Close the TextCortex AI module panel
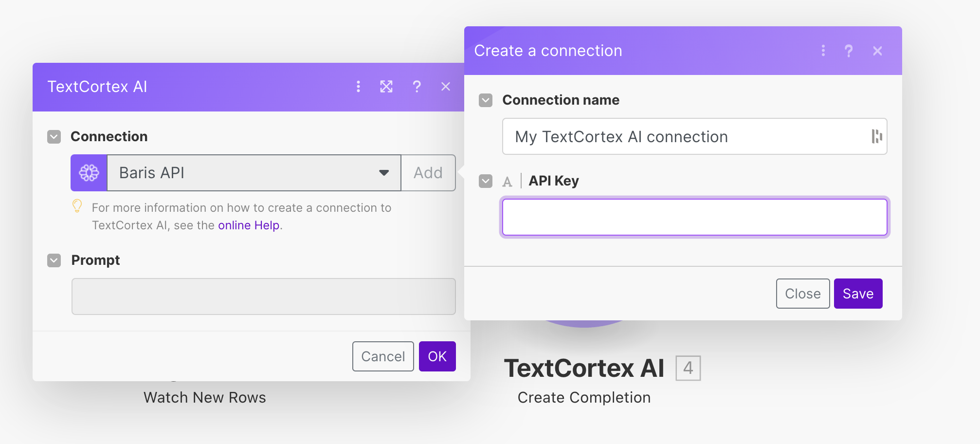The width and height of the screenshot is (980, 444). (446, 87)
